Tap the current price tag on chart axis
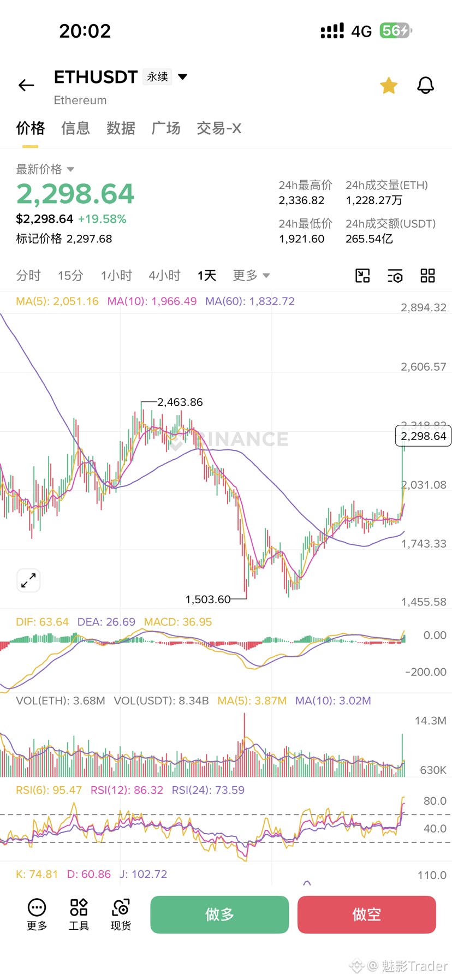452x980 pixels. pyautogui.click(x=423, y=436)
